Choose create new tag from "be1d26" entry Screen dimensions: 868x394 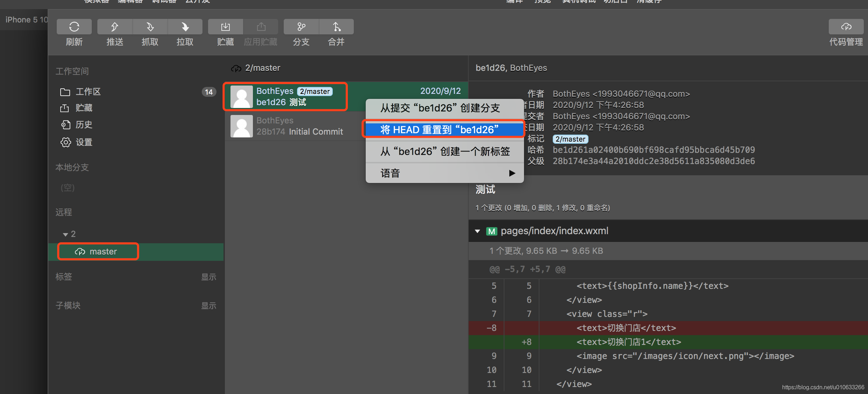tap(445, 151)
